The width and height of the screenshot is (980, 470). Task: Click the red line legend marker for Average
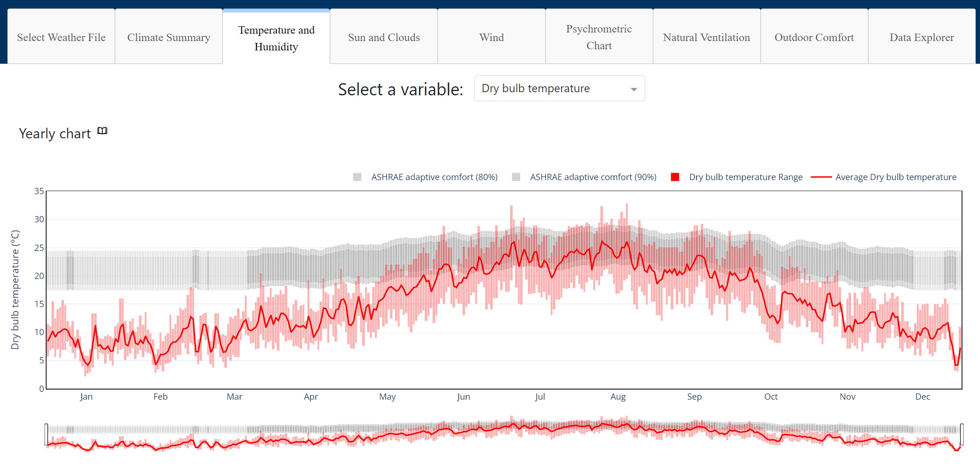click(821, 177)
